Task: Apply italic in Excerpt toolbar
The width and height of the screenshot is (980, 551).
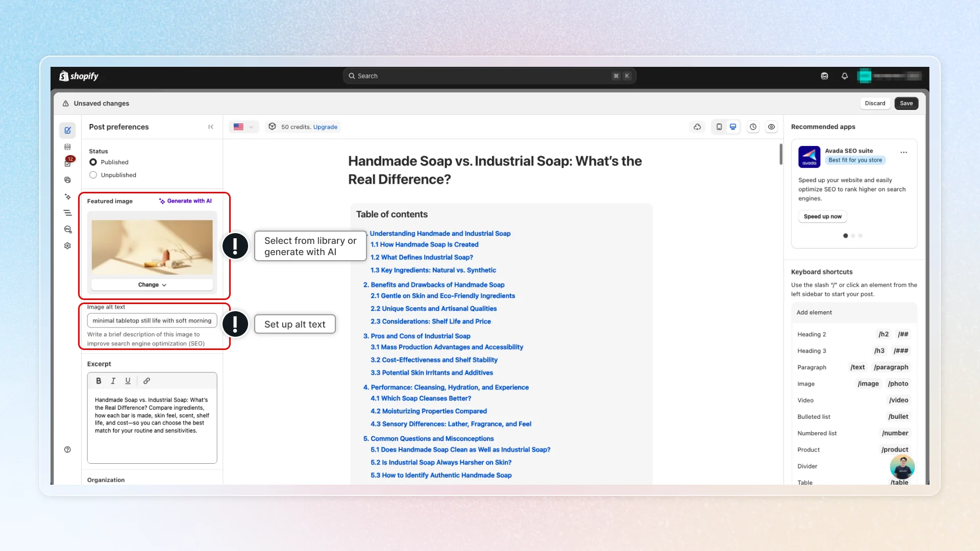Action: click(x=113, y=381)
